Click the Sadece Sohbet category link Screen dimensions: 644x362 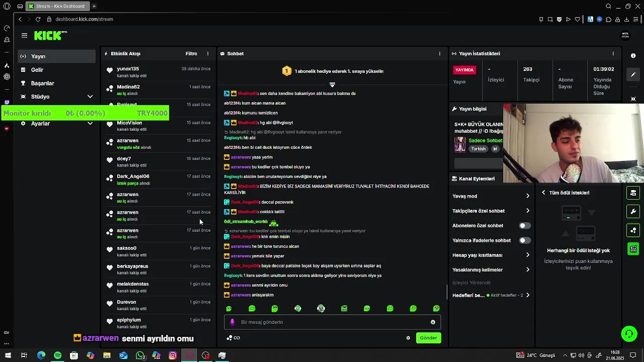pos(485,141)
